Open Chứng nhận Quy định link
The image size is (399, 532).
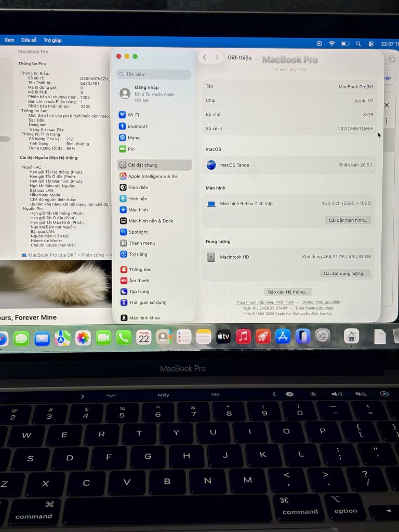321,302
